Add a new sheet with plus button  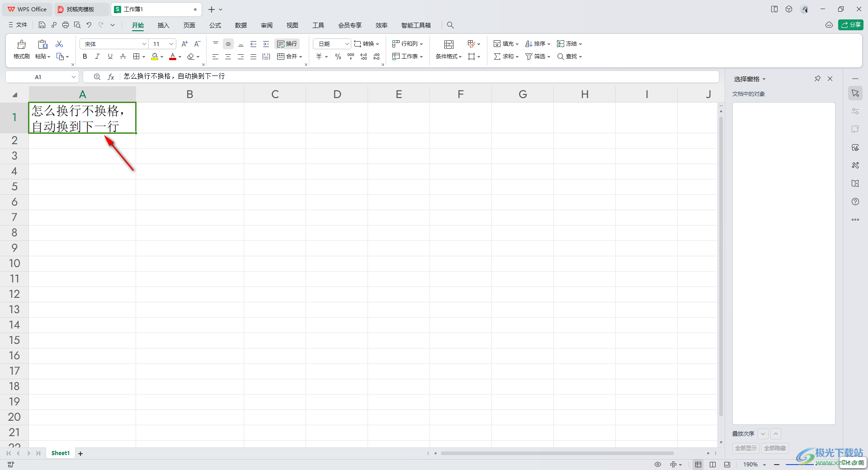(80, 453)
